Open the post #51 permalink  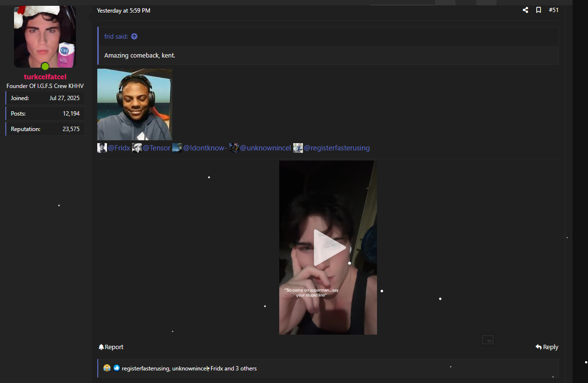pyautogui.click(x=554, y=10)
